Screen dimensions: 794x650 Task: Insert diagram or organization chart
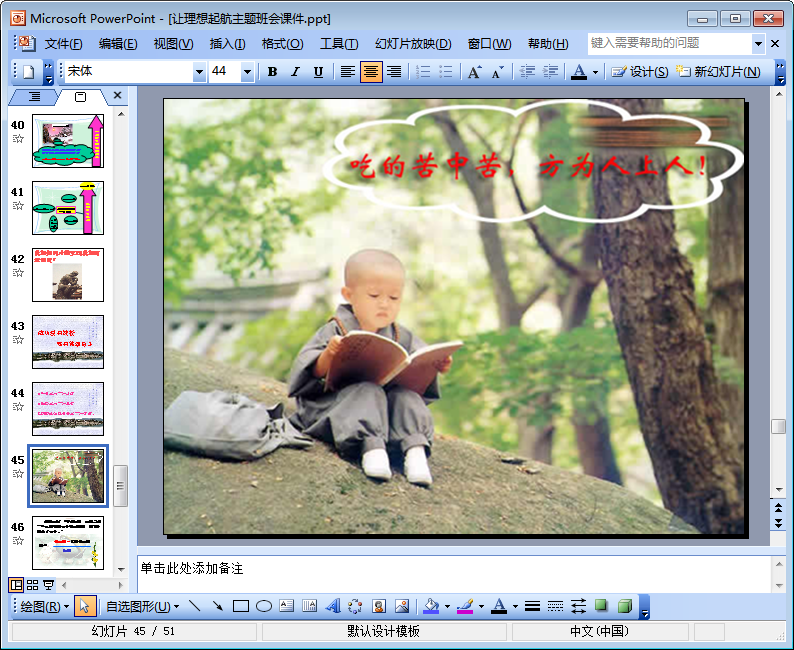pyautogui.click(x=355, y=606)
